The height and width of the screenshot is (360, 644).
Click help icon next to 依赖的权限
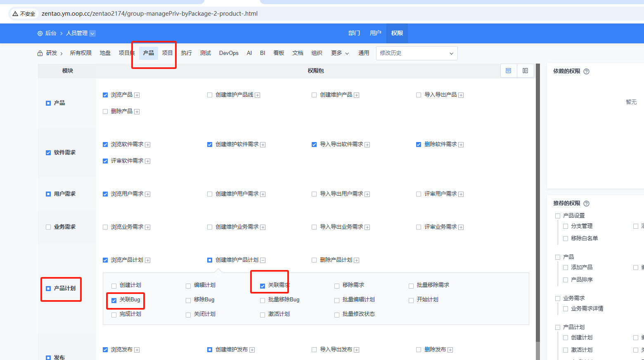[586, 71]
